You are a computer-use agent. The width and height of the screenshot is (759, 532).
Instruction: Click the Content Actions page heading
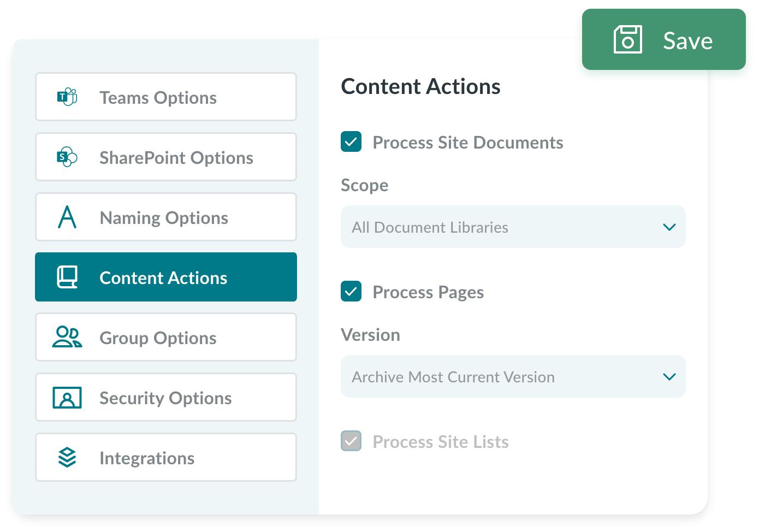point(420,86)
